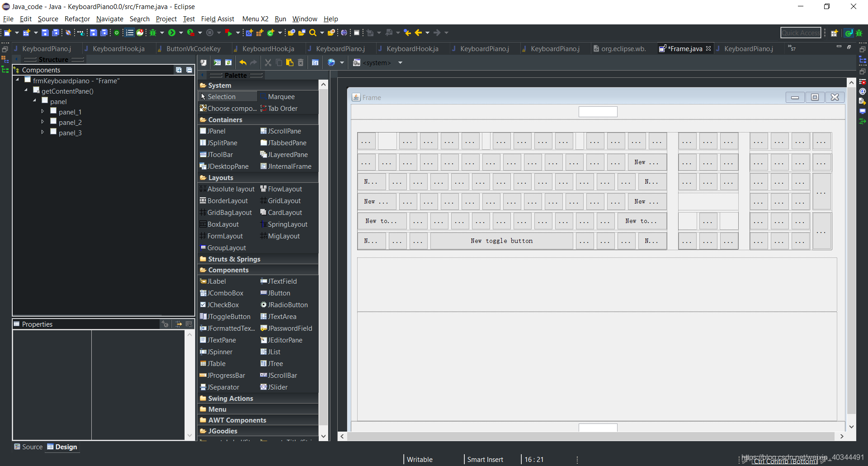This screenshot has height=466, width=868.
Task: Open the Field Assist menu
Action: coord(217,19)
